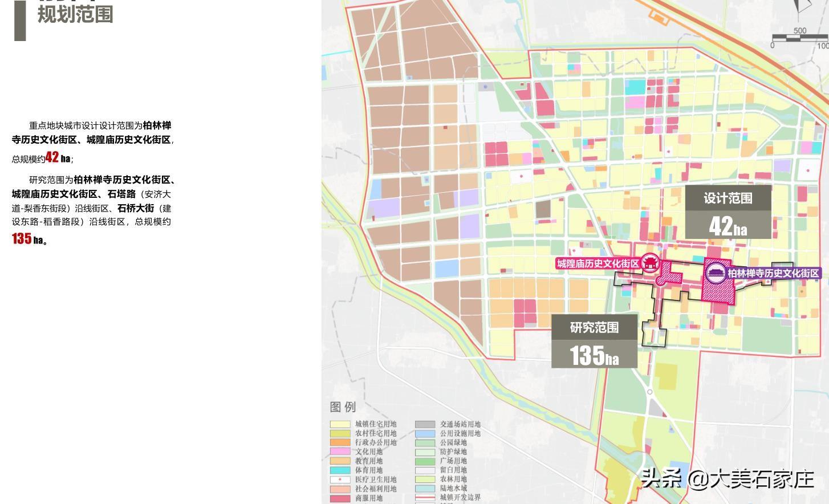This screenshot has width=829, height=504.
Task: Pick the 商服用地 red legend swatch
Action: tap(340, 498)
